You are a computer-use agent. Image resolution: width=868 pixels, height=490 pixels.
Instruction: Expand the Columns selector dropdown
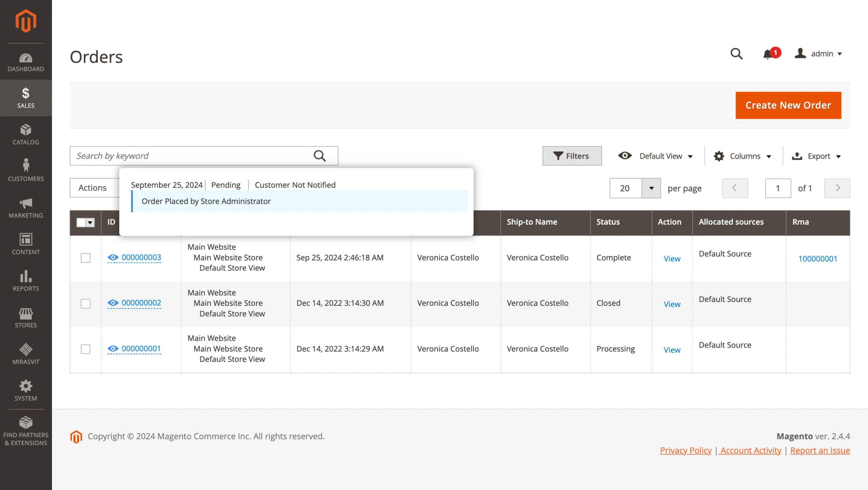coord(743,155)
